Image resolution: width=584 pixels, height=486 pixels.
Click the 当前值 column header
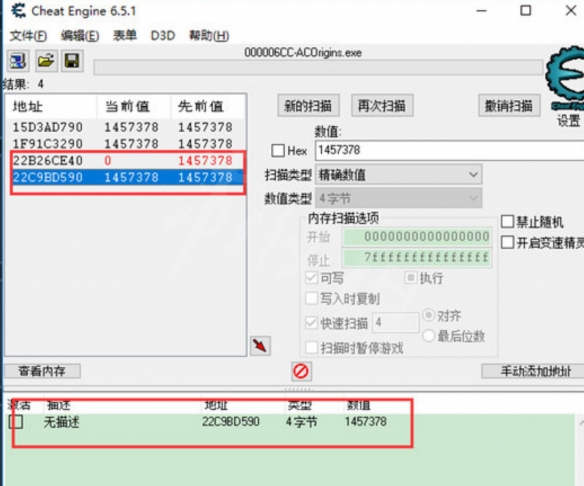click(134, 107)
